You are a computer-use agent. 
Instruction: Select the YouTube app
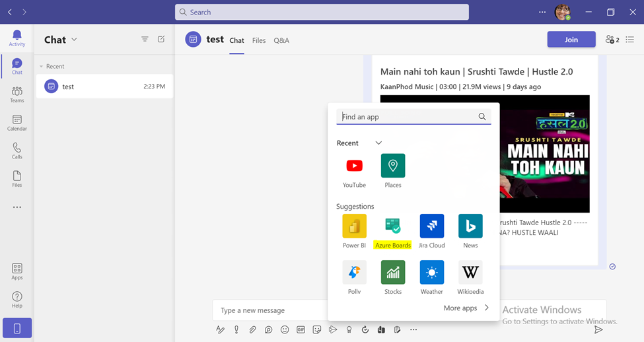point(355,171)
